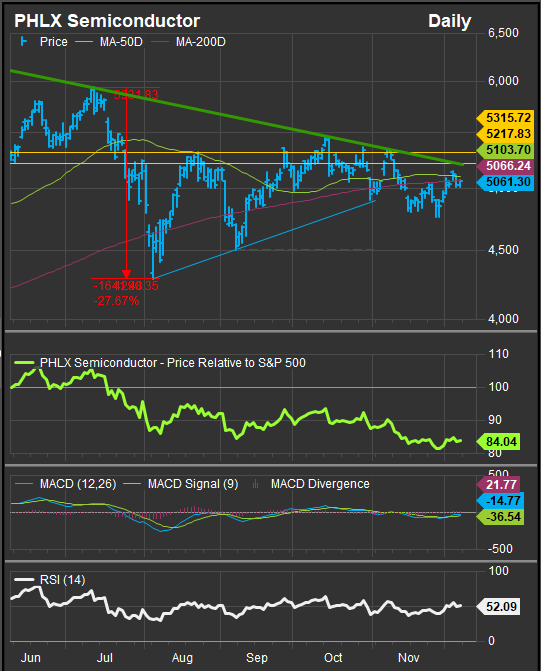Click the Price Relative to S&P 500 legend
This screenshot has height=671, width=541.
click(x=160, y=363)
